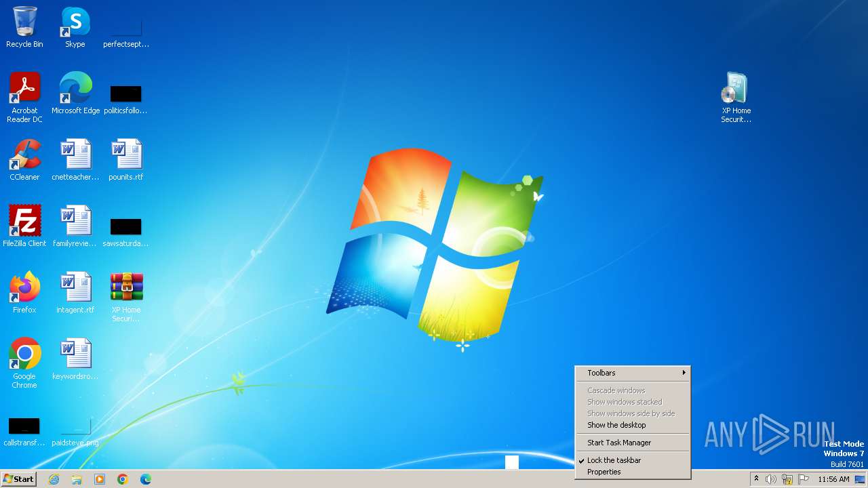Select XP Home Security installer icon at right
The width and height of the screenshot is (868, 488).
736,98
